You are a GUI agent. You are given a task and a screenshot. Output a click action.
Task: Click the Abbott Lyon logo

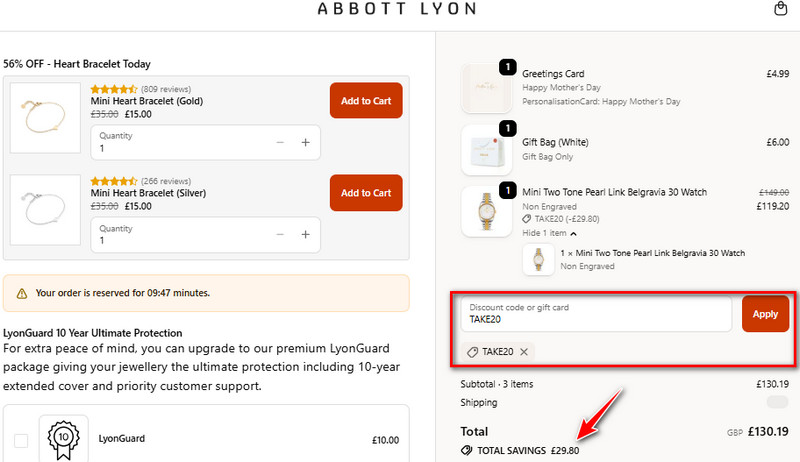[x=395, y=10]
